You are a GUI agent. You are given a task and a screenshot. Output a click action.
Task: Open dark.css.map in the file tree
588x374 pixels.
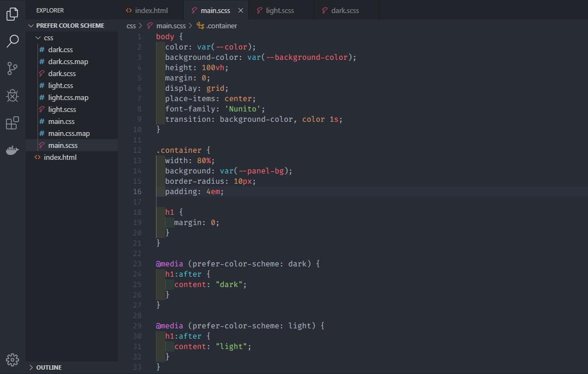pos(72,61)
